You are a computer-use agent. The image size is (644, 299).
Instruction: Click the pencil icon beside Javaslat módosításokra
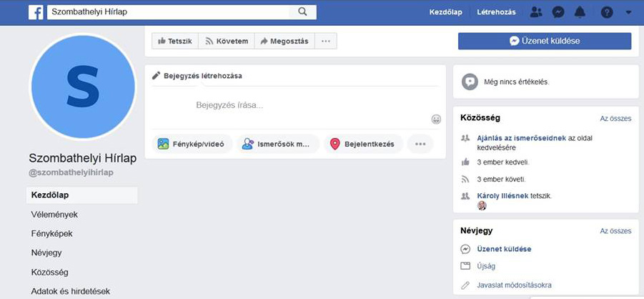465,285
